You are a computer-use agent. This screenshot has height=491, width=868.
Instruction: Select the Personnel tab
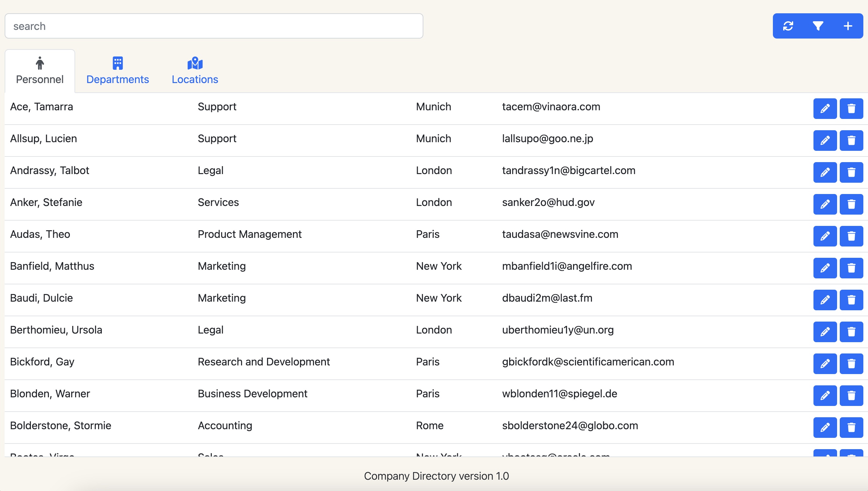(x=40, y=71)
